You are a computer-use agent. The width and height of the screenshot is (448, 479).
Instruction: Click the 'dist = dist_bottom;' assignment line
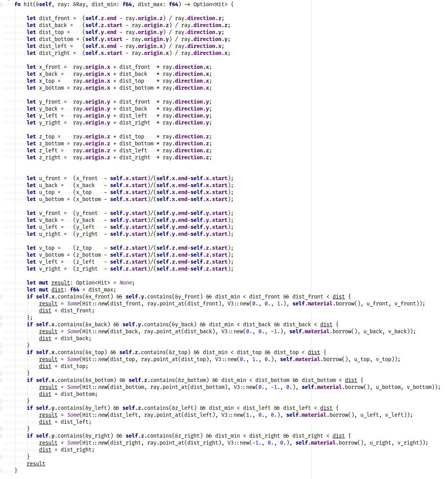coord(68,394)
